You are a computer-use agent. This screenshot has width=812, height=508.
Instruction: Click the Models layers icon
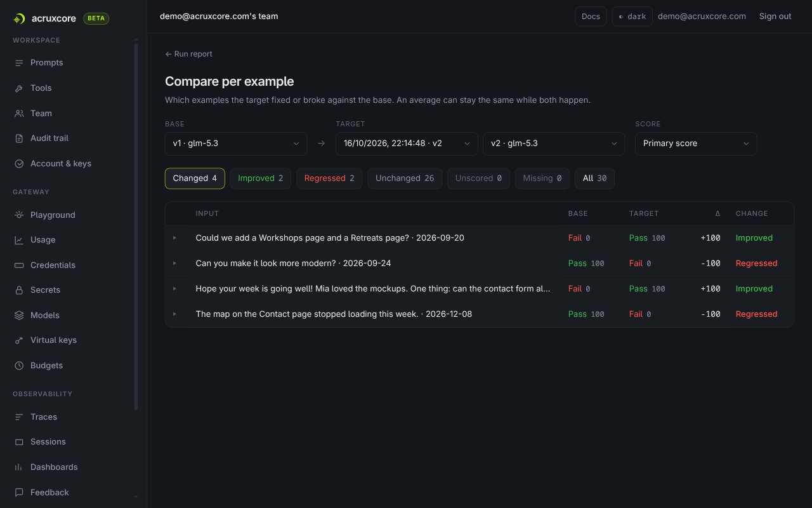(19, 316)
